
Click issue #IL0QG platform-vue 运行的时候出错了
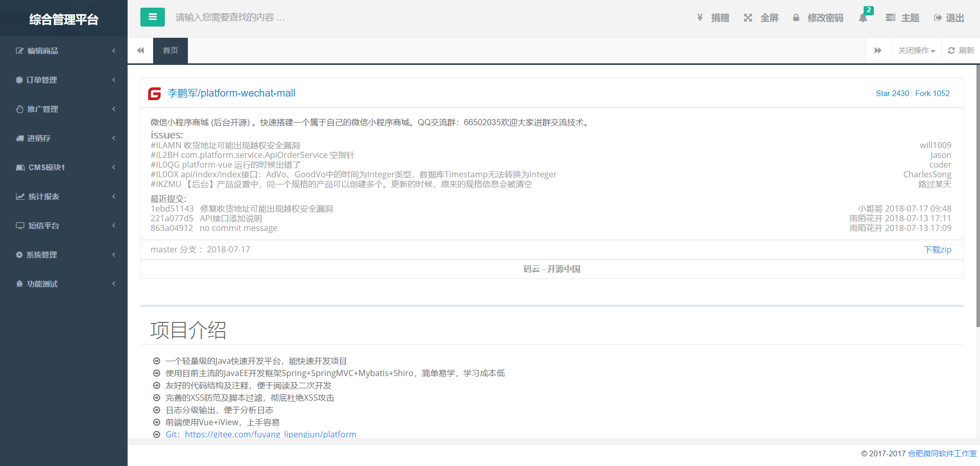pyautogui.click(x=226, y=165)
